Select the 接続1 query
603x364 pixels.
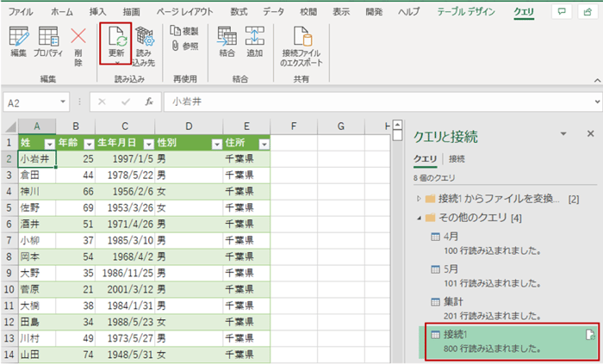pyautogui.click(x=507, y=342)
